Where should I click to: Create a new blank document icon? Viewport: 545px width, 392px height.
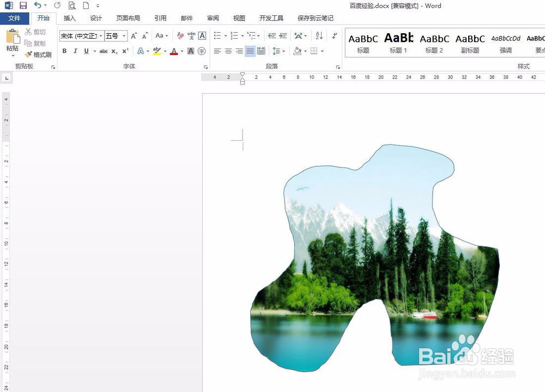click(86, 5)
